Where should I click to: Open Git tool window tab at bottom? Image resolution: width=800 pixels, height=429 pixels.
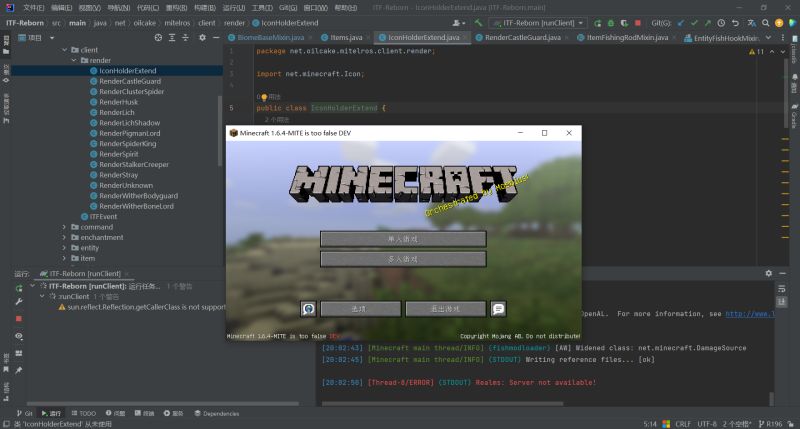click(24, 413)
